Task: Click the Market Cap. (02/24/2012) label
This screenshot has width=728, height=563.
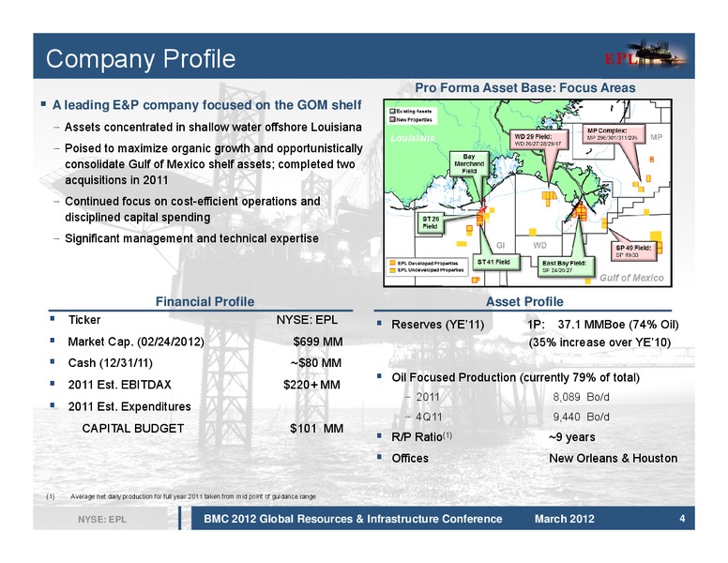Action: click(136, 342)
